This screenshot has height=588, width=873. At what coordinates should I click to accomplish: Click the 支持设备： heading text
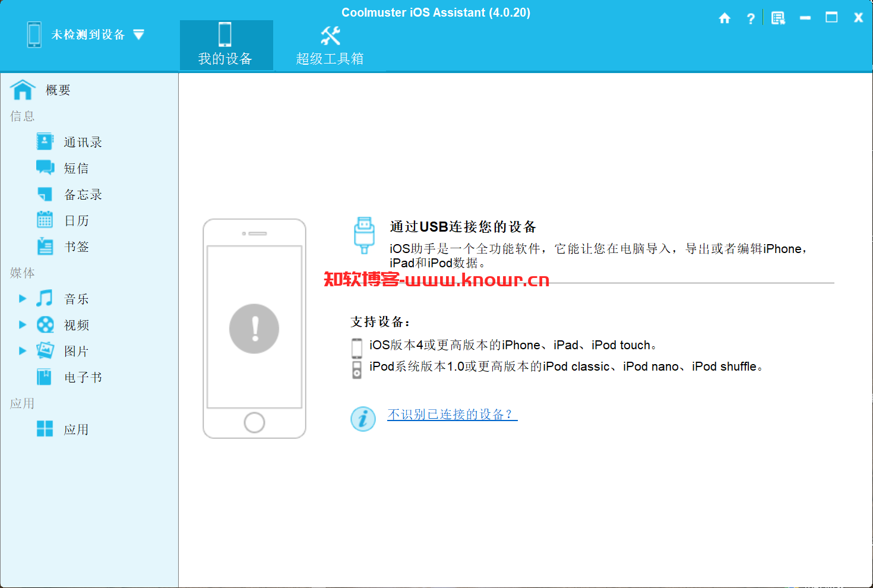tap(381, 322)
